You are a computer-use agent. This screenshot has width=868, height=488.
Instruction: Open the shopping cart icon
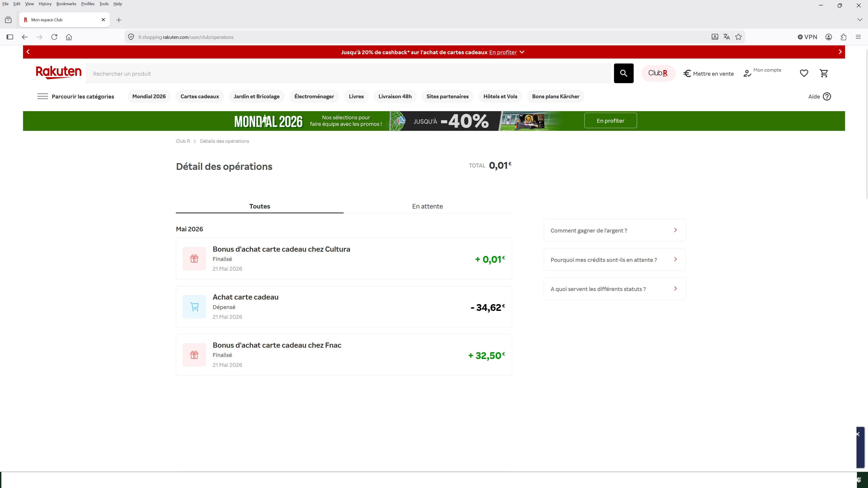[824, 73]
